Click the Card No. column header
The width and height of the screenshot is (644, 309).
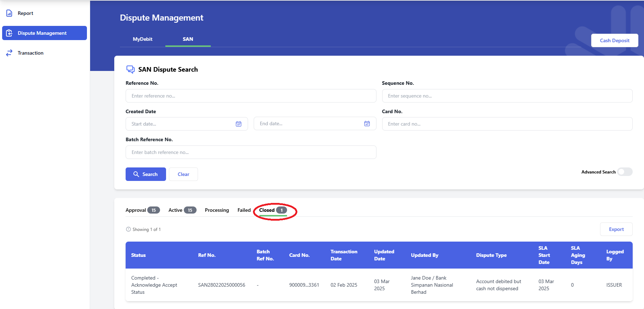pos(299,255)
